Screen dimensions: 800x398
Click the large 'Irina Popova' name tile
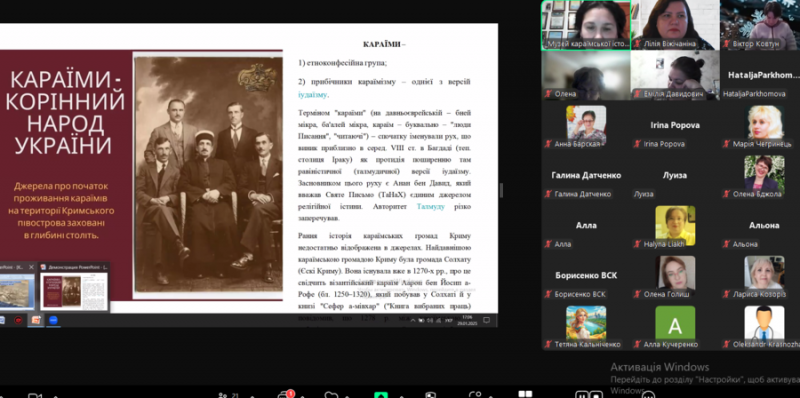(x=675, y=125)
